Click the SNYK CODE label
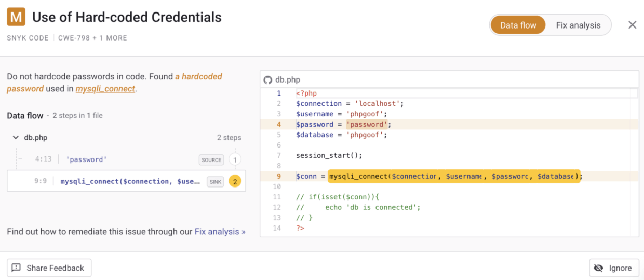Viewport: 644px width, 280px height. (x=28, y=38)
